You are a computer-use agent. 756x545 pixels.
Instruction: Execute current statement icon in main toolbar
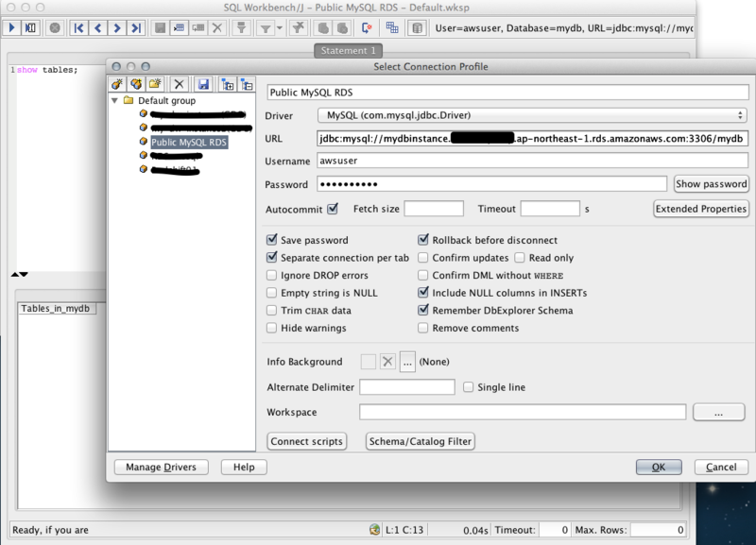(x=30, y=28)
